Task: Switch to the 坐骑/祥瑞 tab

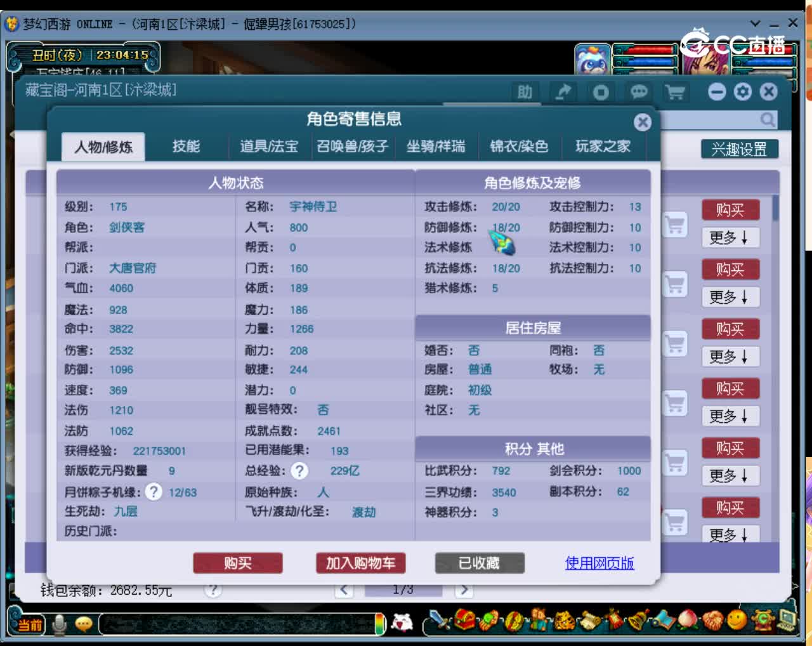Action: (436, 147)
